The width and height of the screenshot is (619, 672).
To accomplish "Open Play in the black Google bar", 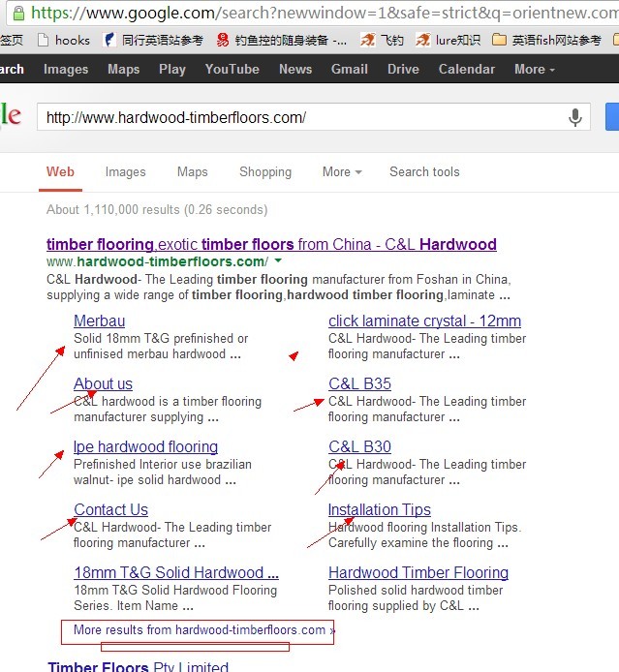I will point(171,69).
